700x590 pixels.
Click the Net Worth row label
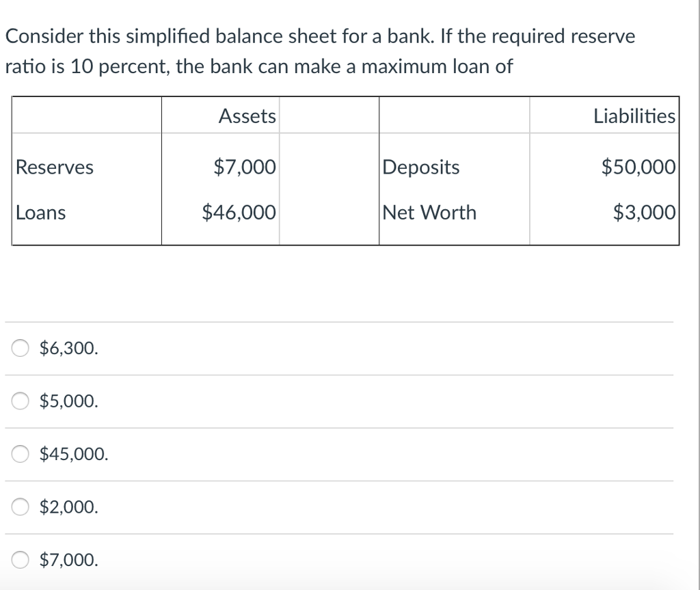point(429,213)
